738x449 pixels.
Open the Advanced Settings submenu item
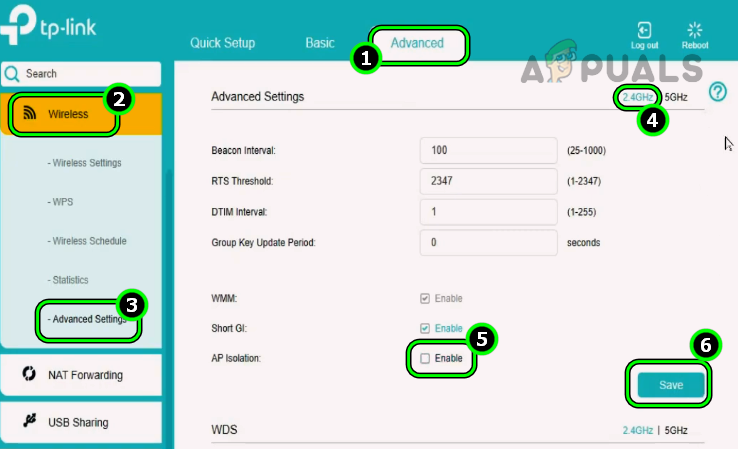pos(87,319)
